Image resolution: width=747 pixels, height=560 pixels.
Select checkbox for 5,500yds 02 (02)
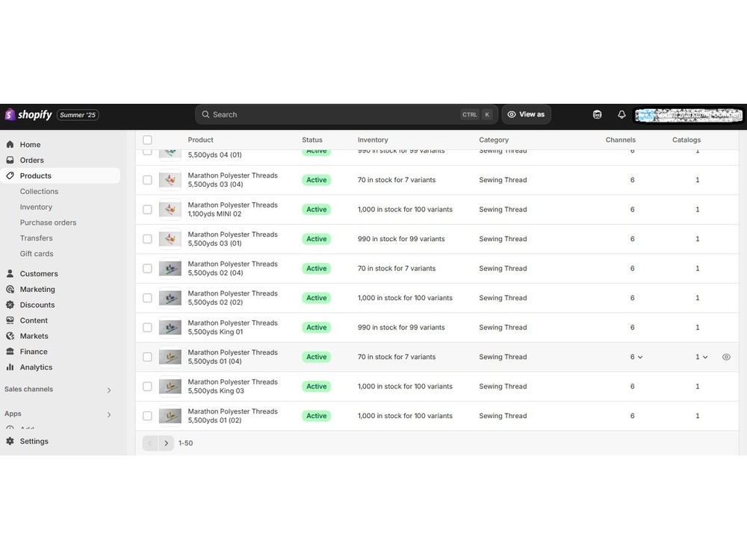[147, 298]
